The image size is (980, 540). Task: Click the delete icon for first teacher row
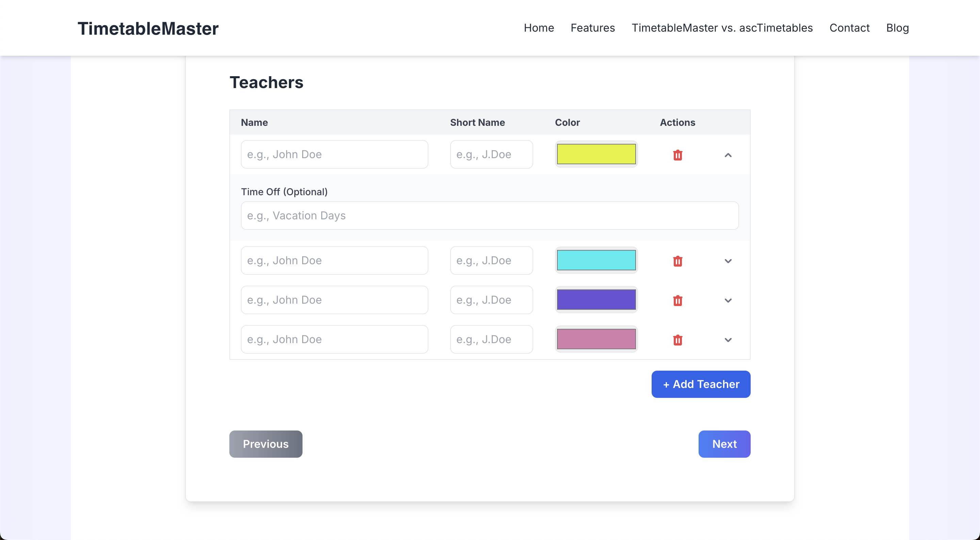click(677, 154)
